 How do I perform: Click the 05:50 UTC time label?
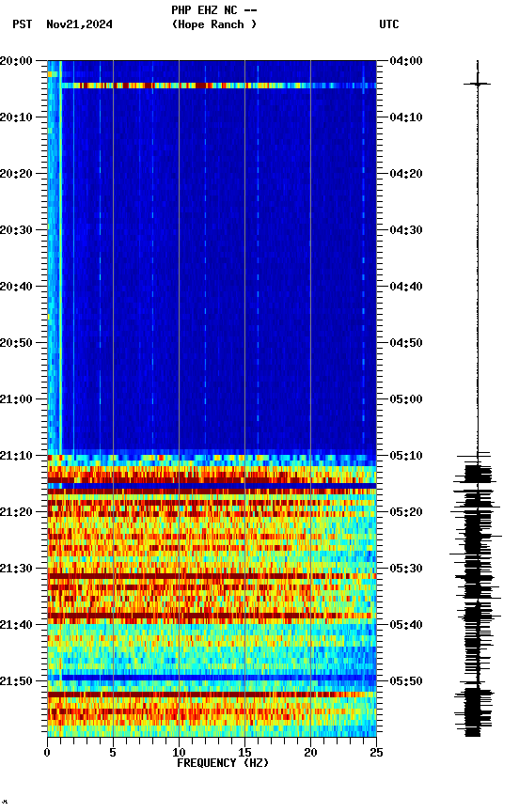(406, 682)
